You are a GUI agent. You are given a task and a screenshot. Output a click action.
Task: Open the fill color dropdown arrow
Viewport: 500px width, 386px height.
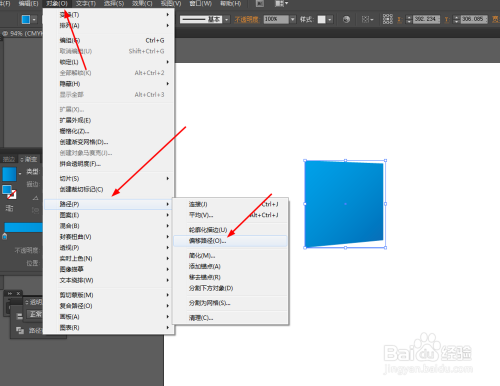(34, 20)
